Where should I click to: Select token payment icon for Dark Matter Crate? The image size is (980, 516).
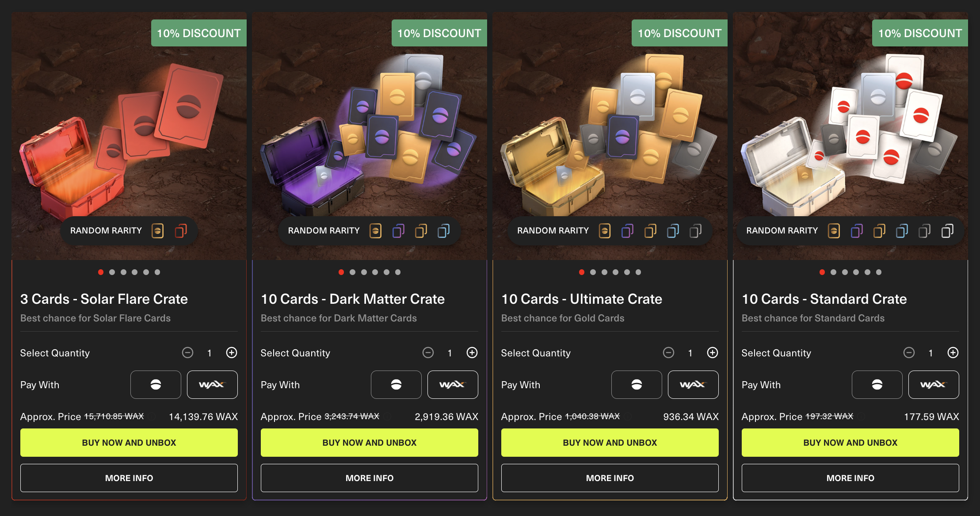pyautogui.click(x=396, y=385)
